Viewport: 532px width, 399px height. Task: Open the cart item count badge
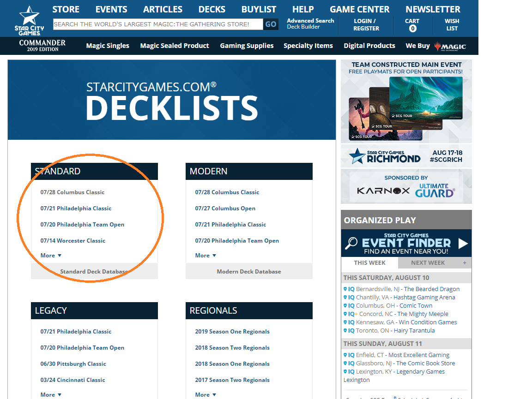pyautogui.click(x=412, y=29)
